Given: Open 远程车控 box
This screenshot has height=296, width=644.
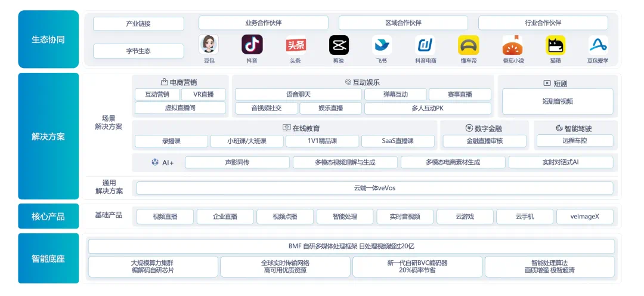Looking at the screenshot, I should [x=575, y=141].
